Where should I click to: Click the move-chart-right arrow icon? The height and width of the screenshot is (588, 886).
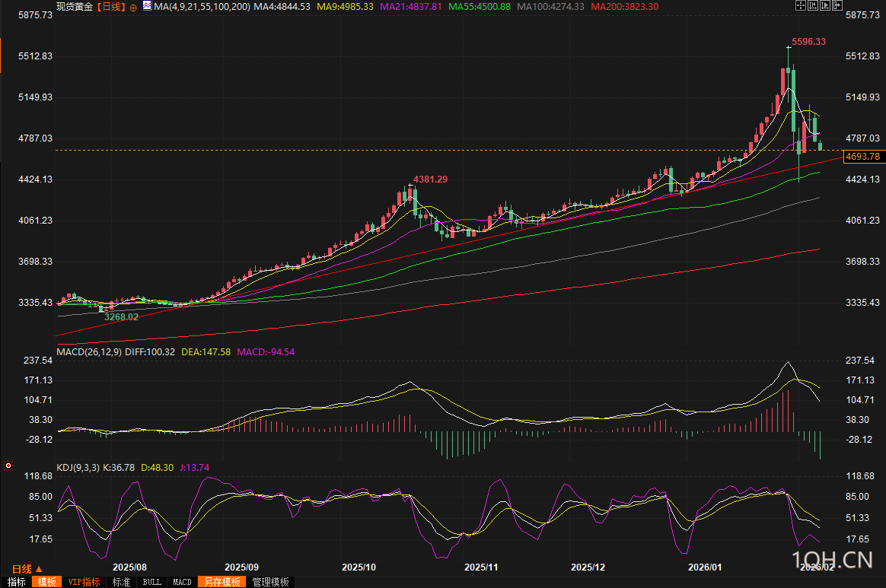(836, 6)
